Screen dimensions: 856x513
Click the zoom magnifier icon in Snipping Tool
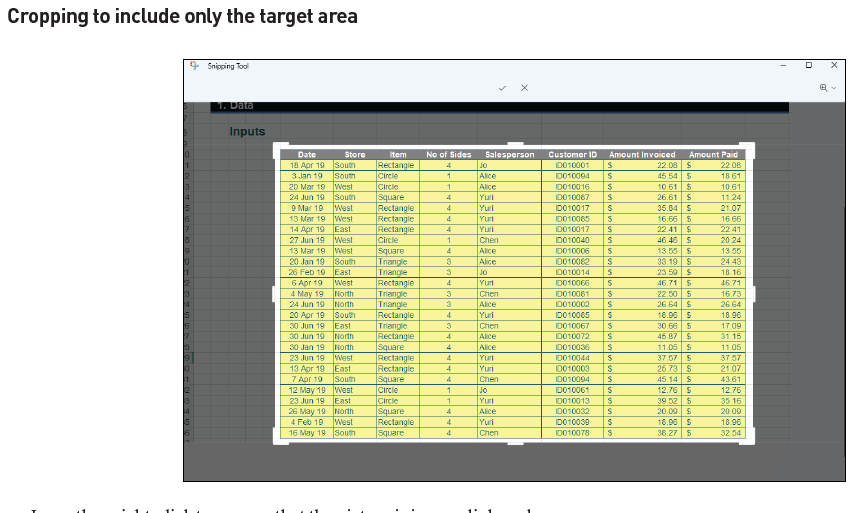(x=823, y=88)
